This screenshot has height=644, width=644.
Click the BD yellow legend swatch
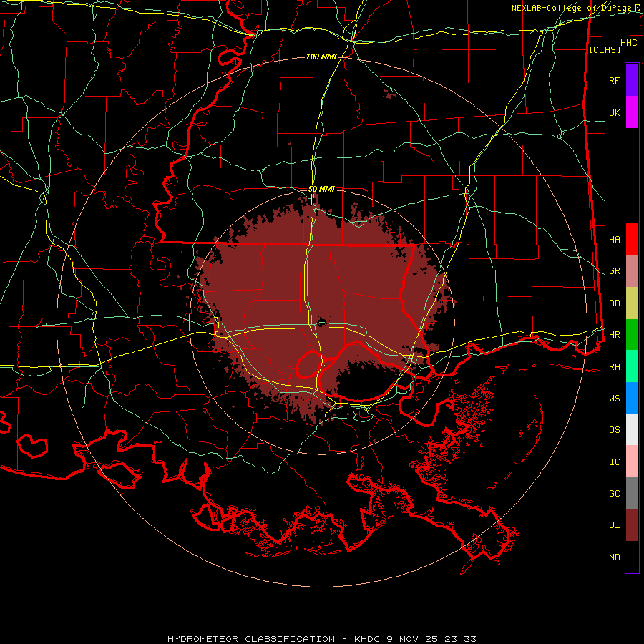point(632,303)
